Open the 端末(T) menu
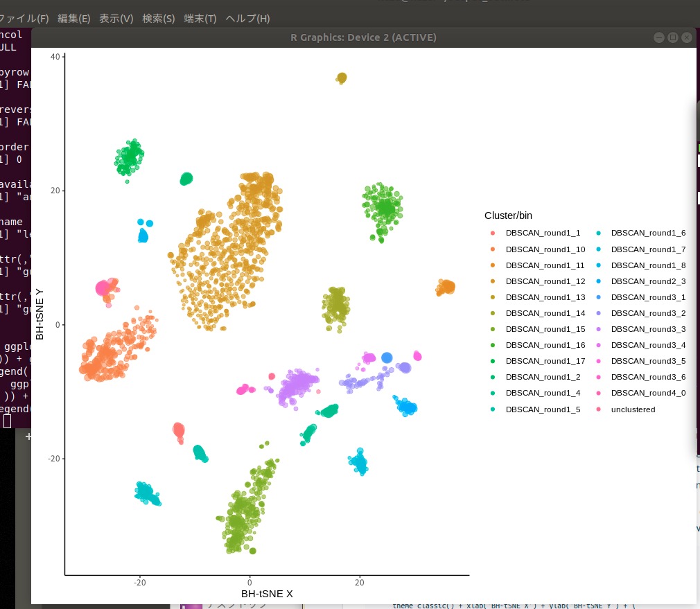The image size is (700, 609). tap(200, 18)
